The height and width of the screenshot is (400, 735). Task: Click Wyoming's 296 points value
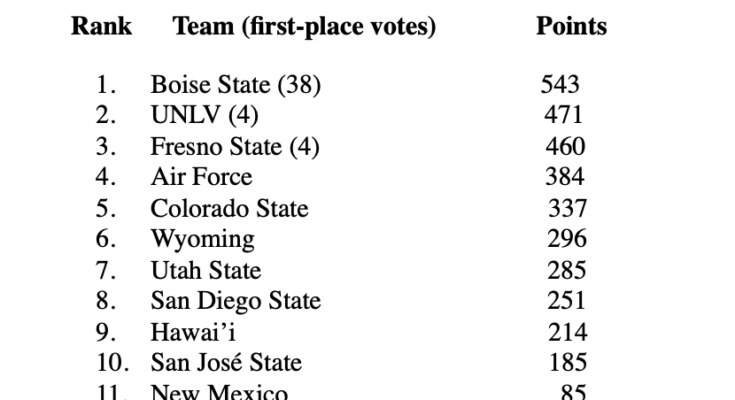click(x=567, y=240)
